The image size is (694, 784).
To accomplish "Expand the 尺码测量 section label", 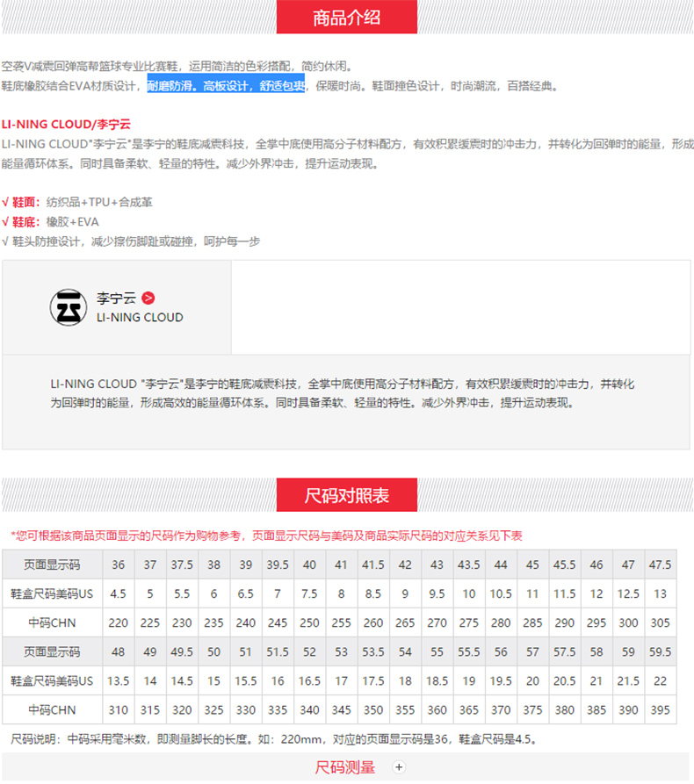I will pos(344,767).
